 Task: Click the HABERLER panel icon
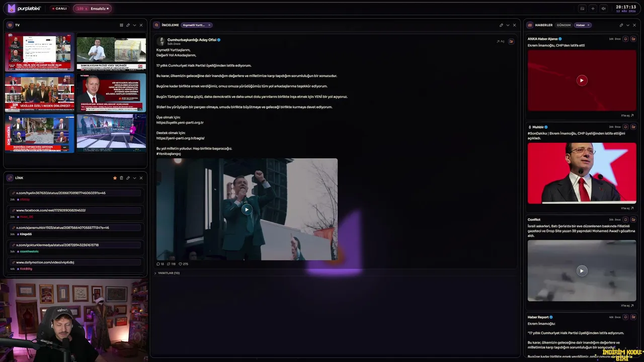[x=530, y=25]
